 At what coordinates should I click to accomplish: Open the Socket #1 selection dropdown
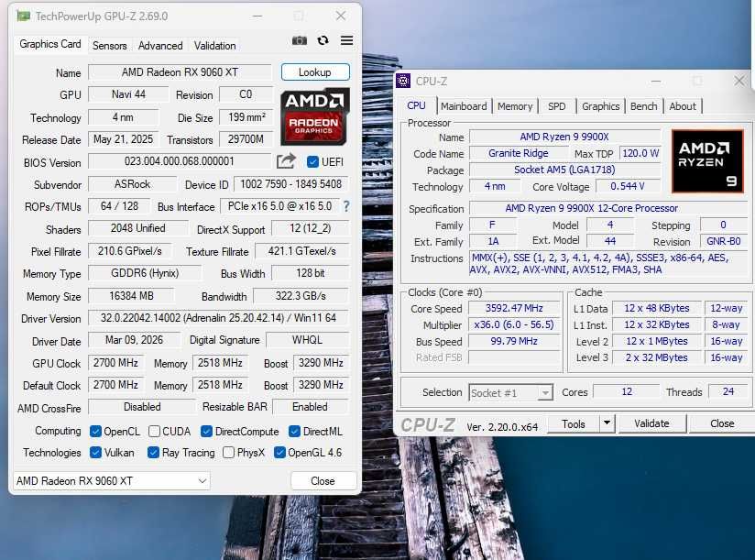[x=510, y=393]
